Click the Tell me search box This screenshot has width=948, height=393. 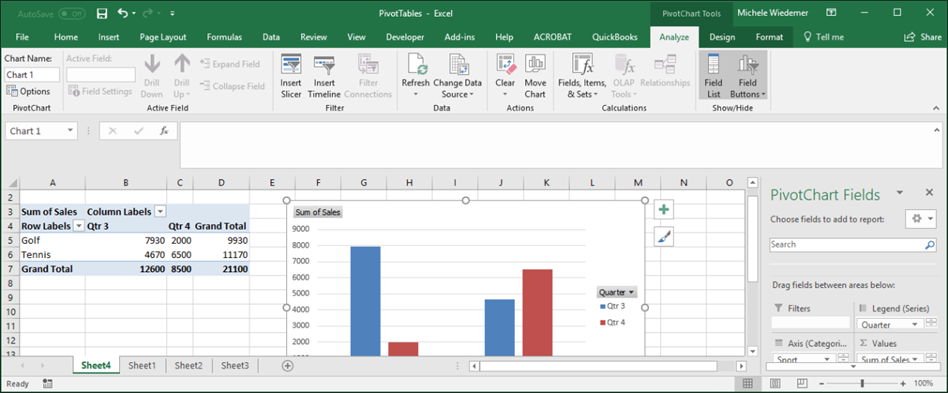[x=823, y=37]
